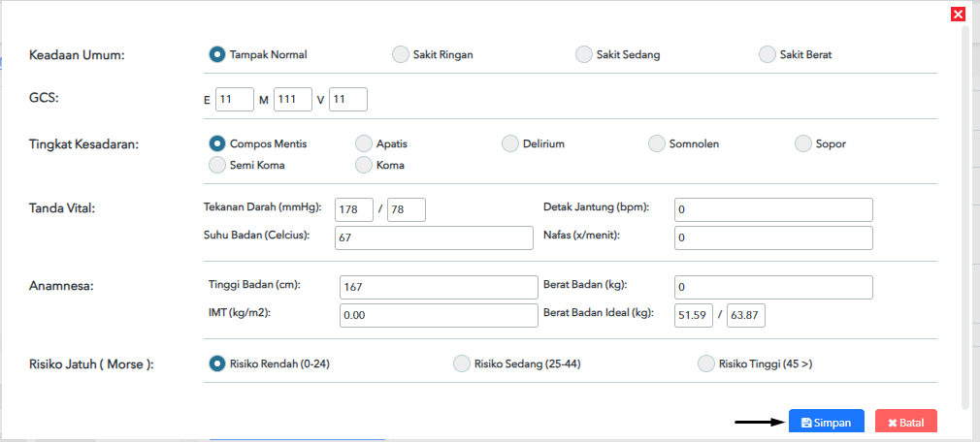This screenshot has width=980, height=442.
Task: Click the Nafas (x/menit) field
Action: coord(773,237)
